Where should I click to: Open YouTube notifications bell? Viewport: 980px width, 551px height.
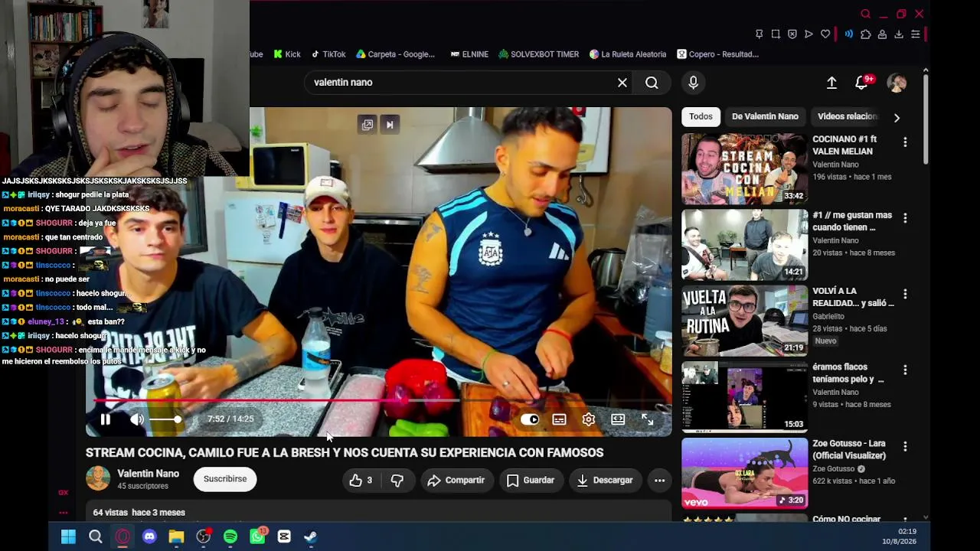862,83
